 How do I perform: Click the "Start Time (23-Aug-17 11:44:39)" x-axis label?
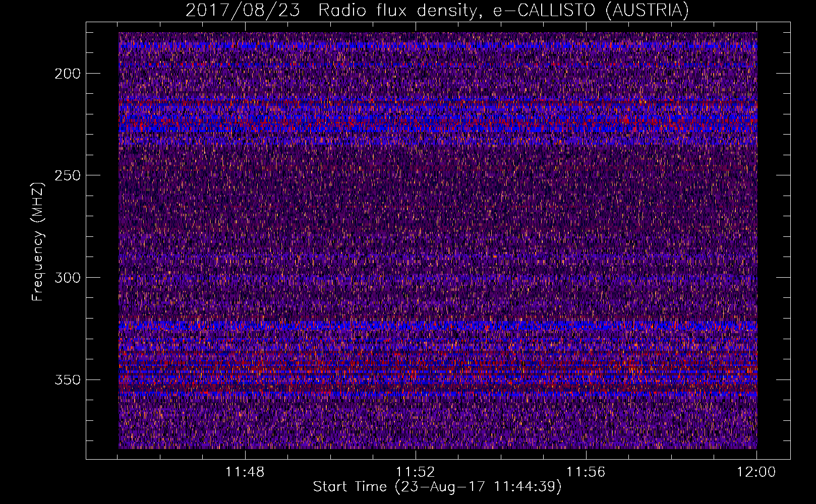[437, 487]
